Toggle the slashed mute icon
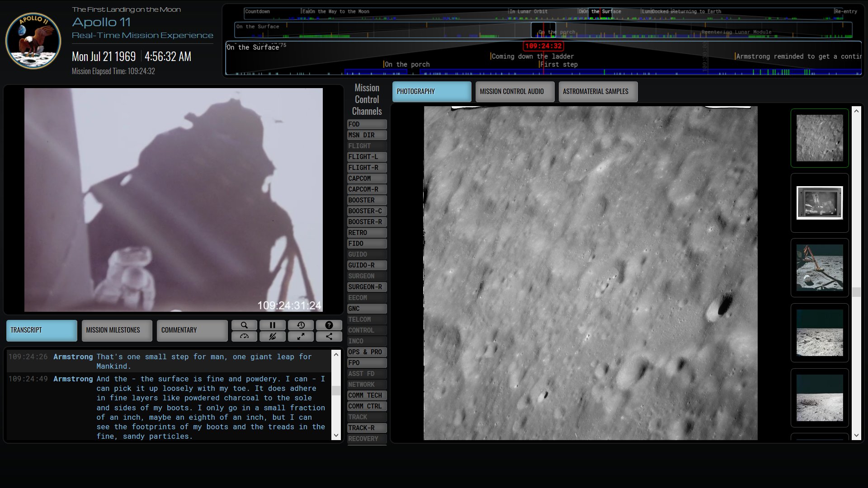This screenshot has width=868, height=488. [x=272, y=336]
